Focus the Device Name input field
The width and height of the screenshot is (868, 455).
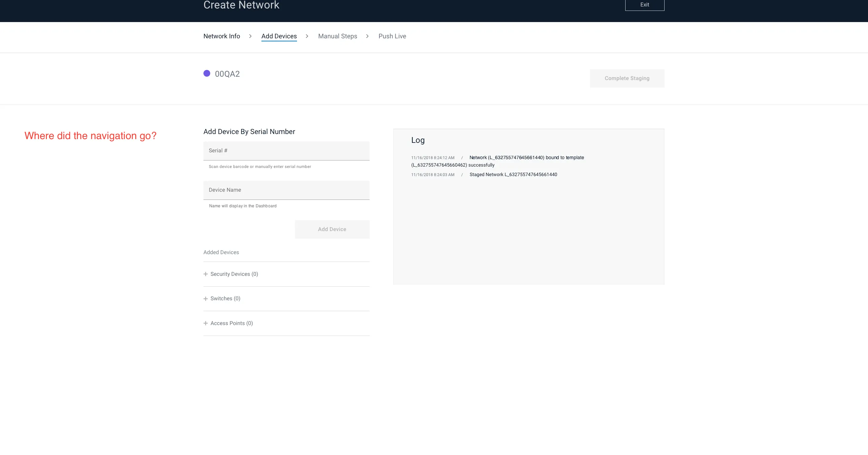coord(287,190)
